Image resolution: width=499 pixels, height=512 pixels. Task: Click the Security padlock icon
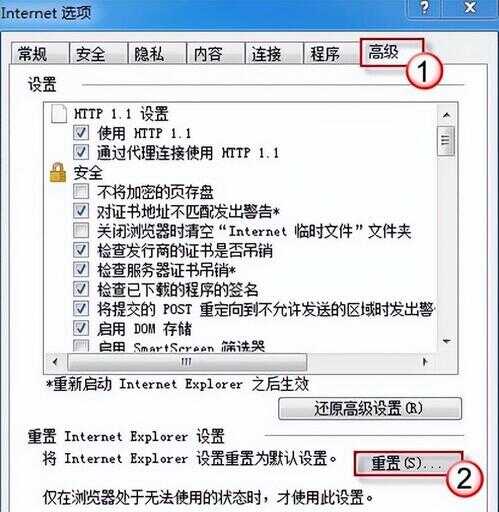(58, 172)
